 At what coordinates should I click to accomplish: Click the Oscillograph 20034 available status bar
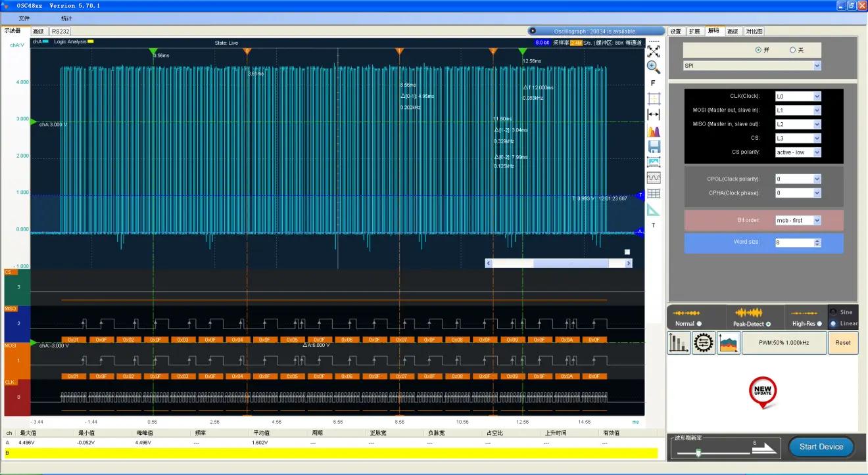pyautogui.click(x=596, y=31)
